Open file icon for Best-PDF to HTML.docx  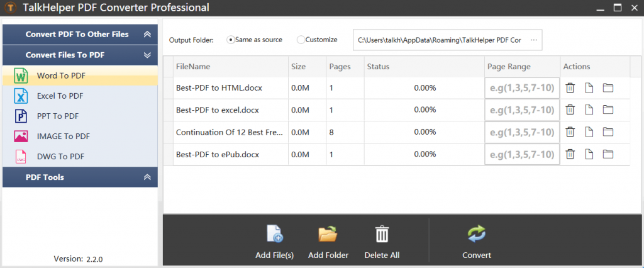click(589, 87)
